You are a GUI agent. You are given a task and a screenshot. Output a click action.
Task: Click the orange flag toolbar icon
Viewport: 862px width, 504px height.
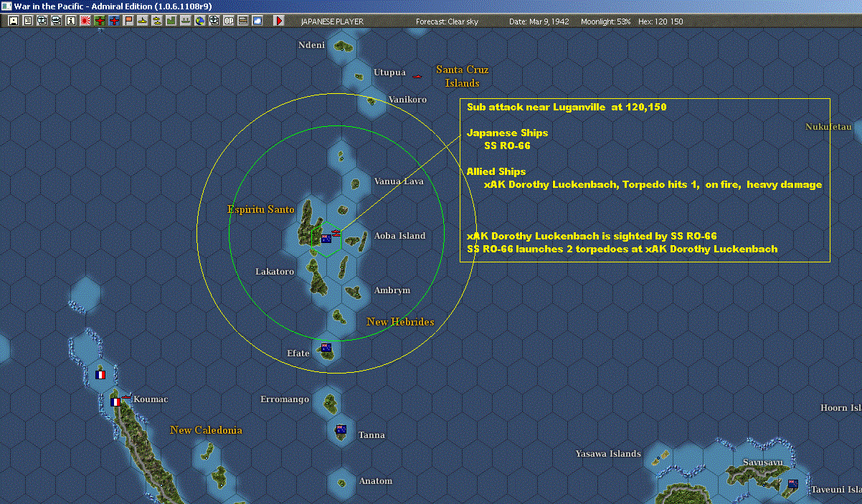coord(128,21)
